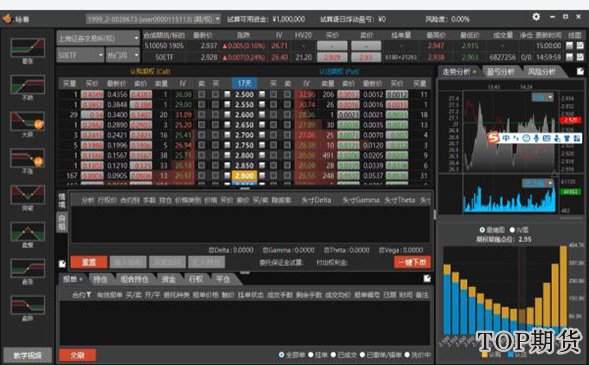Expand the 50ETF underlying dropdown
This screenshot has height=365, width=589.
[x=80, y=55]
